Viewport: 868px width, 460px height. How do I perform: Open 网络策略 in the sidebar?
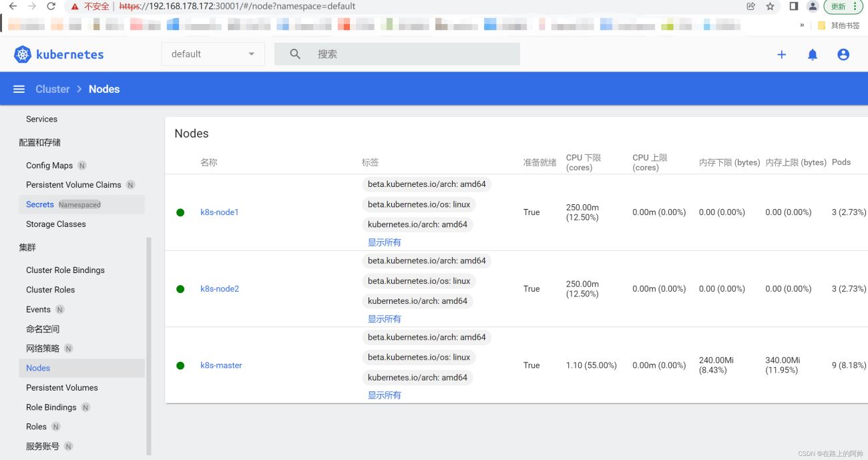click(x=43, y=349)
